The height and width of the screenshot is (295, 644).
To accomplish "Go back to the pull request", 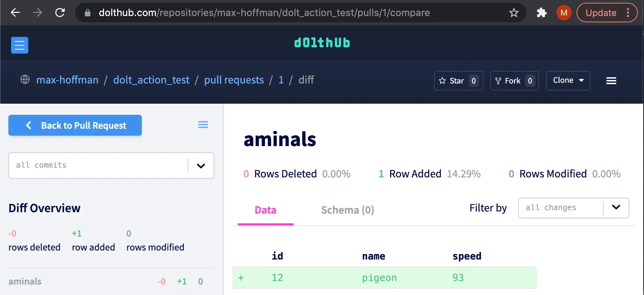I will pyautogui.click(x=75, y=125).
